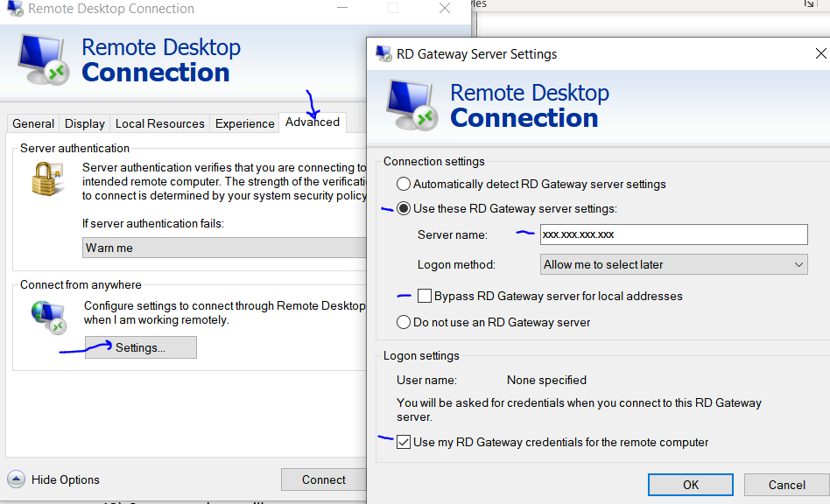Click RD Gateway Server Settings title bar icon
This screenshot has height=504, width=830.
(x=383, y=54)
